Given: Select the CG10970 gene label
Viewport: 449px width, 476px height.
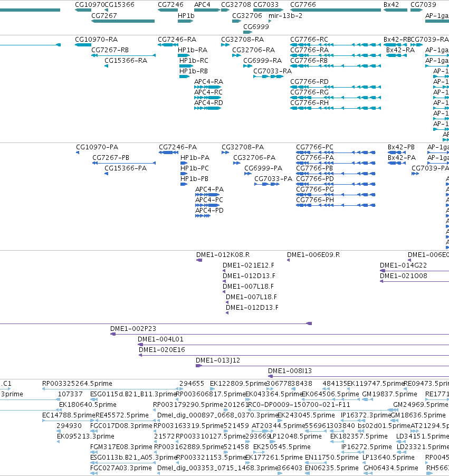Looking at the screenshot, I should (90, 5).
